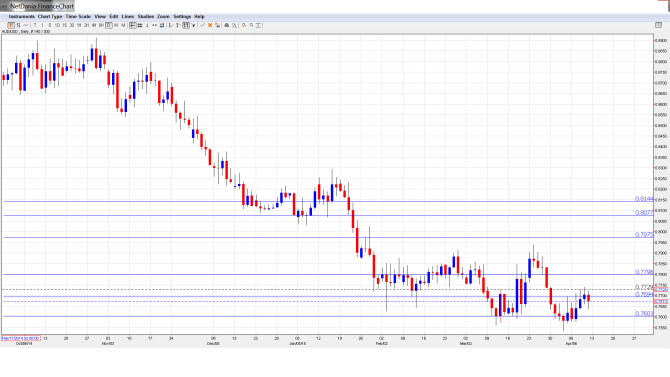Switch to the 1-minute time scale

tap(42, 26)
